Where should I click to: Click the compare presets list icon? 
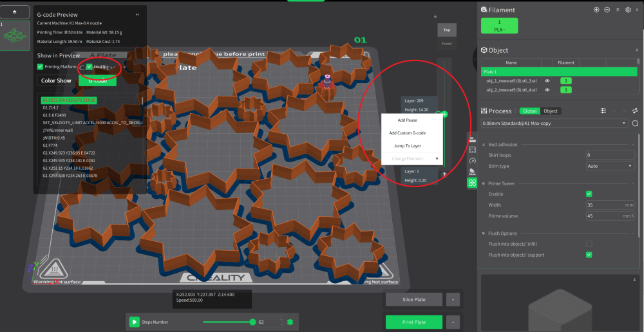(603, 111)
